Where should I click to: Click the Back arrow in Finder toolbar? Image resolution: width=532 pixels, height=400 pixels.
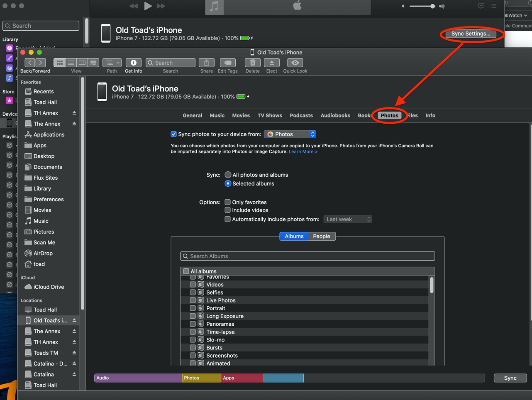click(30, 63)
